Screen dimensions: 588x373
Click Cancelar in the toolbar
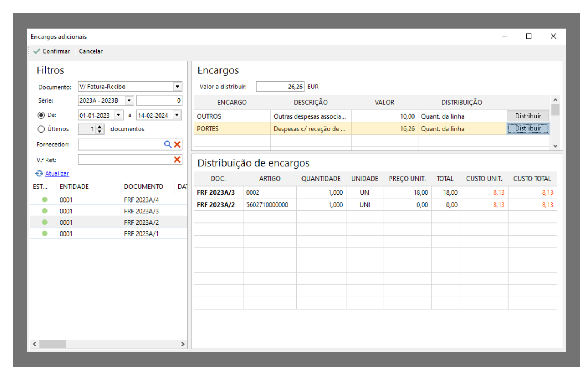(x=91, y=51)
